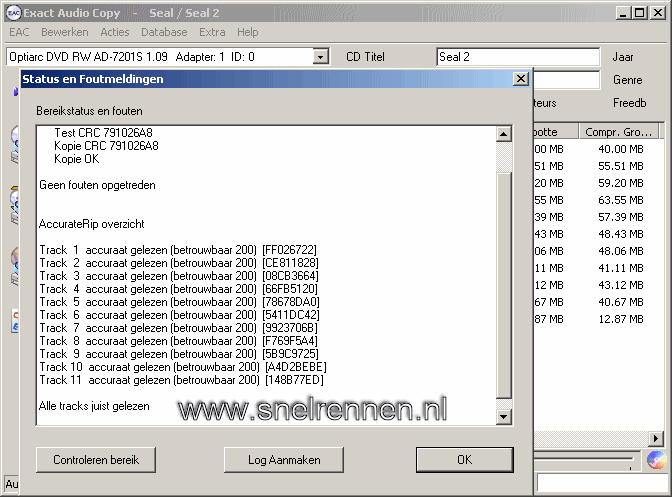Click the Test CRC 791026A8 line

coord(103,133)
